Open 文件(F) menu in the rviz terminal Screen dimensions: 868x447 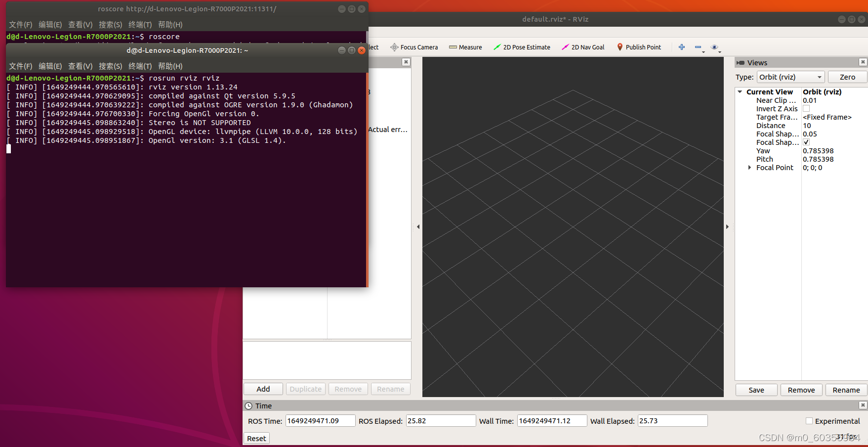21,66
